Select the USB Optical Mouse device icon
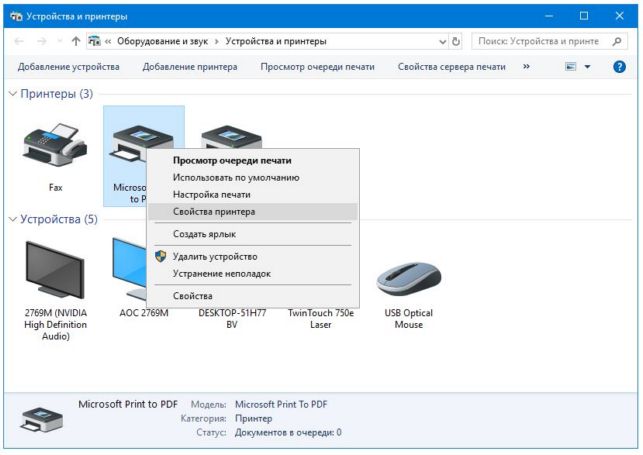 point(408,279)
